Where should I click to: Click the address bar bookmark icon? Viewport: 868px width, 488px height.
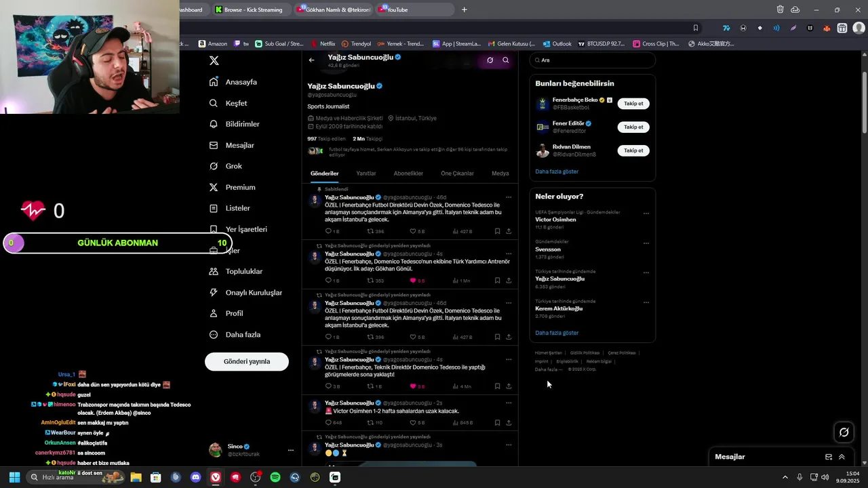695,28
